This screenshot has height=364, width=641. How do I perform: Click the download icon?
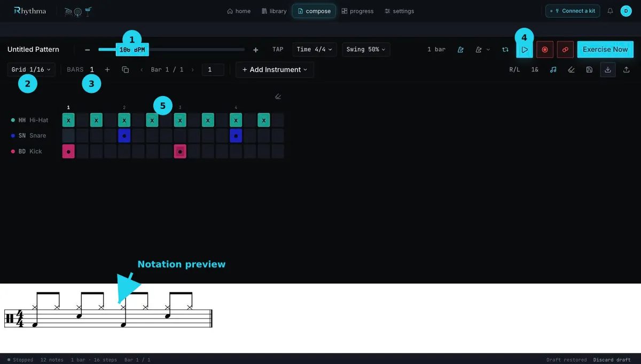tap(608, 69)
